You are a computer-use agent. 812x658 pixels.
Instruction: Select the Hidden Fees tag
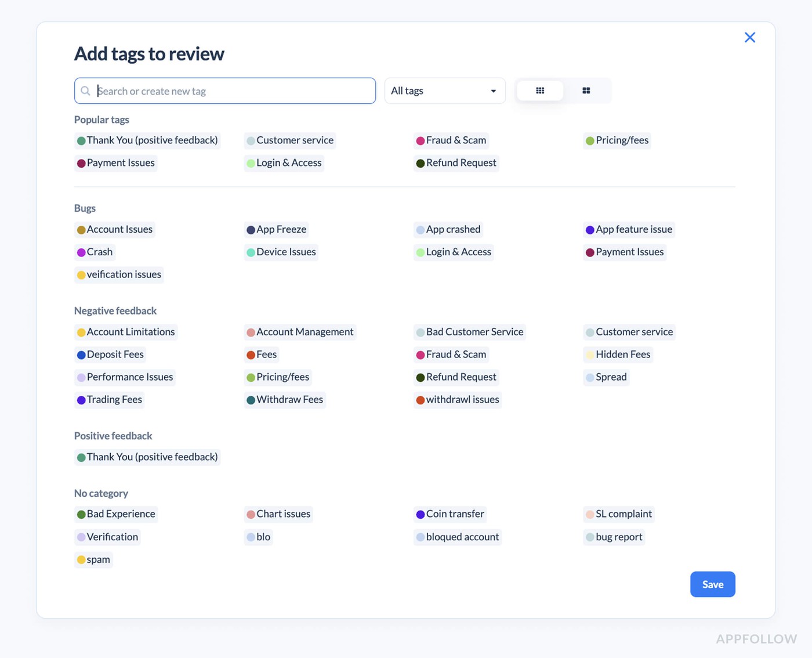618,355
